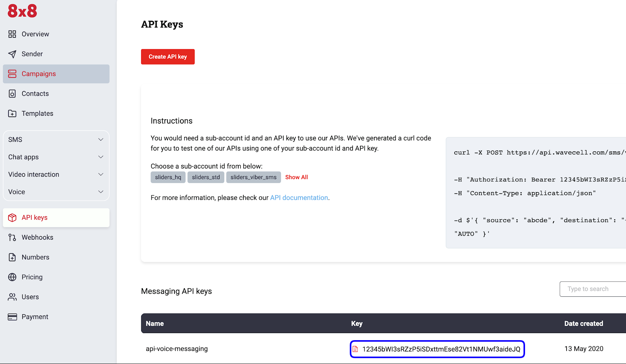Click the Pricing globe icon
The width and height of the screenshot is (626, 364).
pyautogui.click(x=12, y=277)
